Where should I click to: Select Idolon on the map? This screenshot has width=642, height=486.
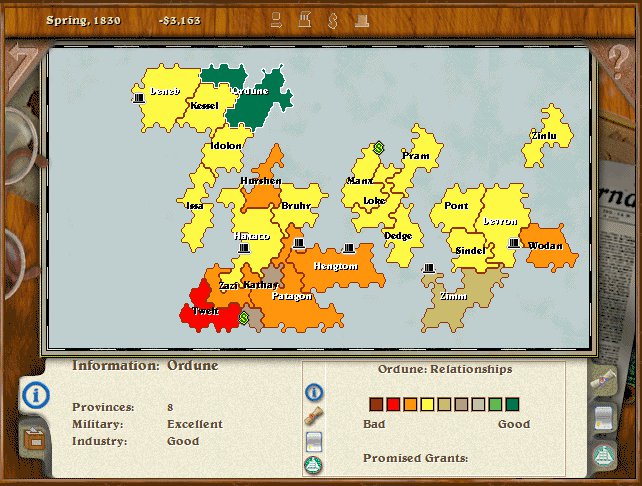[226, 146]
